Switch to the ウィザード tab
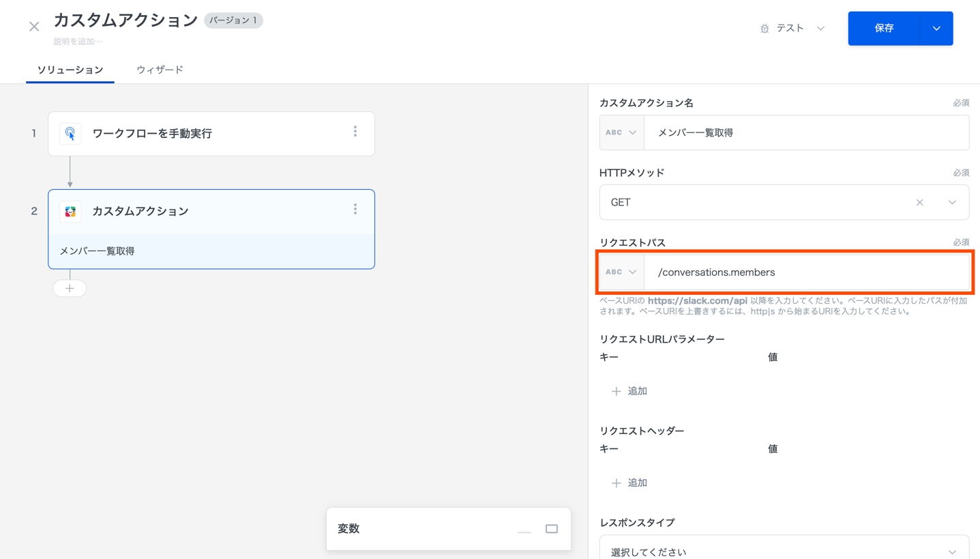980x559 pixels. tap(160, 70)
